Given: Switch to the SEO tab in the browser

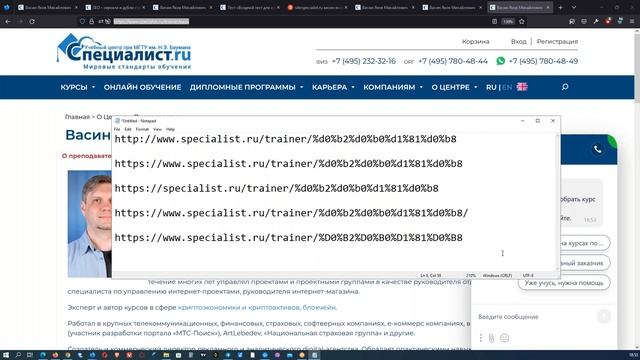Looking at the screenshot, I should click(116, 7).
